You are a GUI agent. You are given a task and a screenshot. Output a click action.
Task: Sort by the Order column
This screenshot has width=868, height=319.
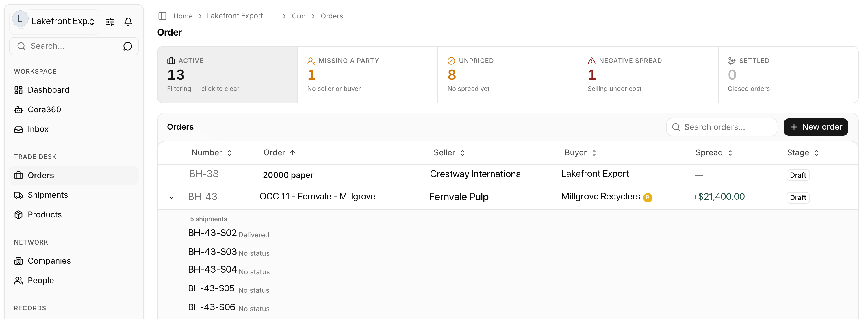point(279,153)
